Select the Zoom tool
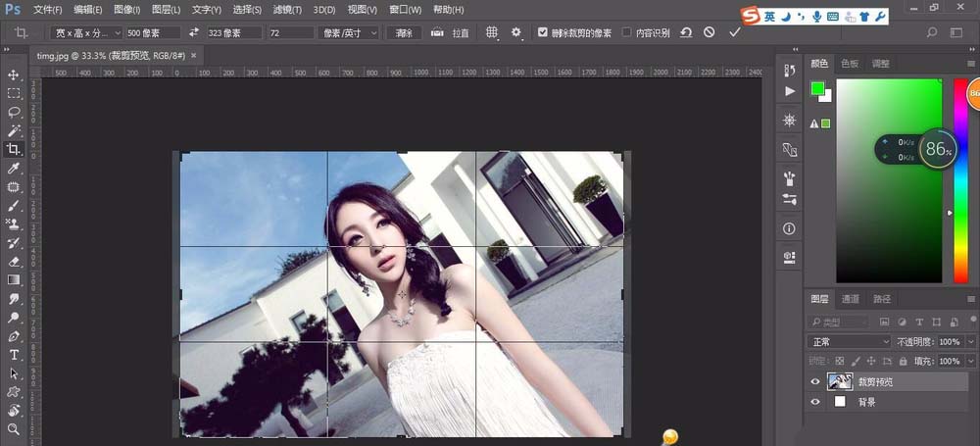Screen dimensions: 980x446 (x=14, y=429)
